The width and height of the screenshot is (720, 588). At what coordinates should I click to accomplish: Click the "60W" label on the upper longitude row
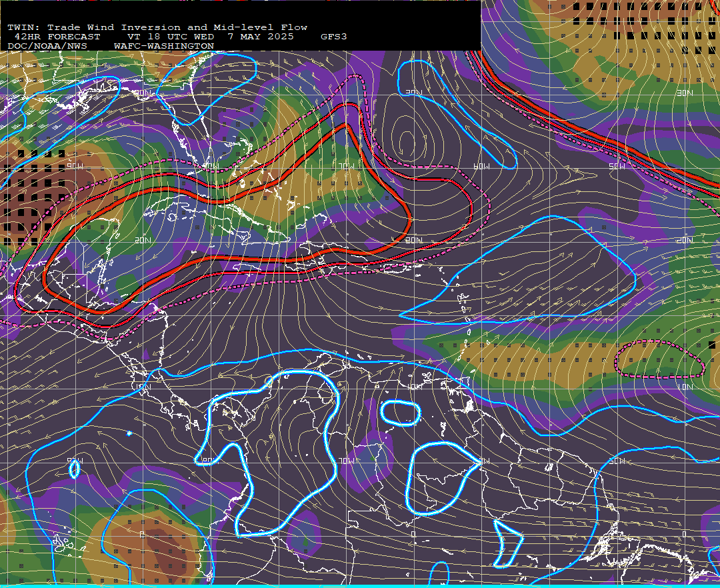pyautogui.click(x=481, y=166)
